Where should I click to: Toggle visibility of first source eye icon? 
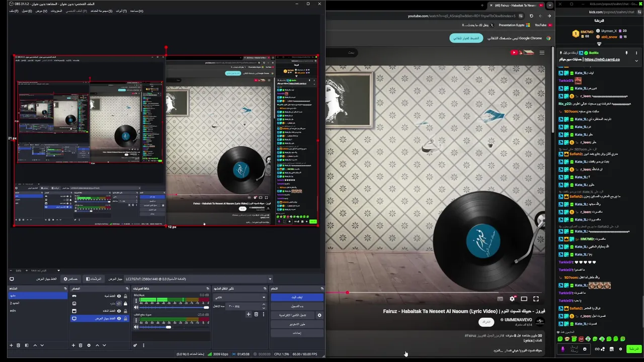click(x=119, y=296)
